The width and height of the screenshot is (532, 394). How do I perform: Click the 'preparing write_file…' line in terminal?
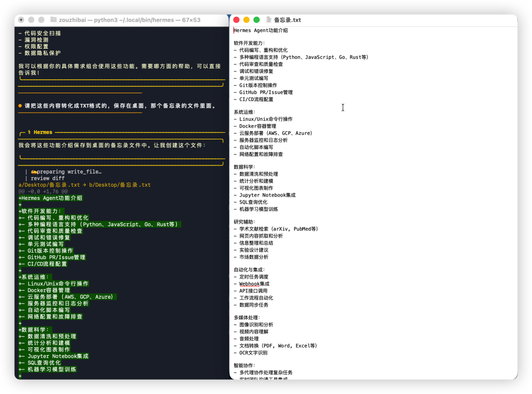coord(66,172)
